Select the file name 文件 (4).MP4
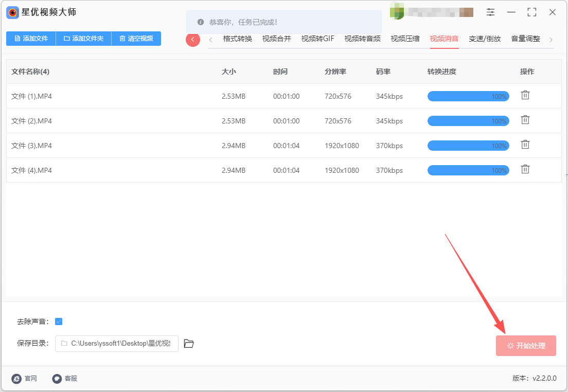The height and width of the screenshot is (392, 568). 31,170
